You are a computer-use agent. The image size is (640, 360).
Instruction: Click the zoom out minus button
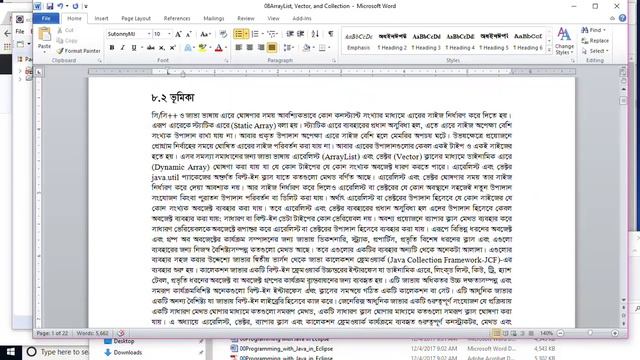tap(560, 333)
